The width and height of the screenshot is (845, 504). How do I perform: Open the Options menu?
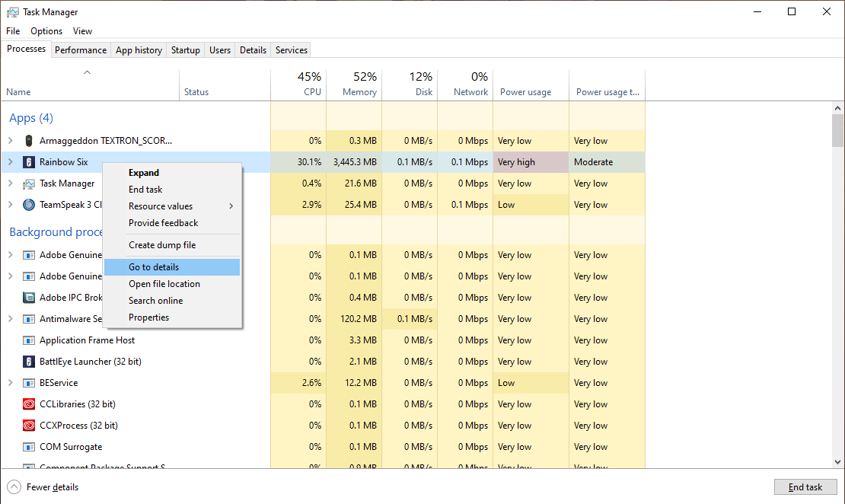(46, 31)
